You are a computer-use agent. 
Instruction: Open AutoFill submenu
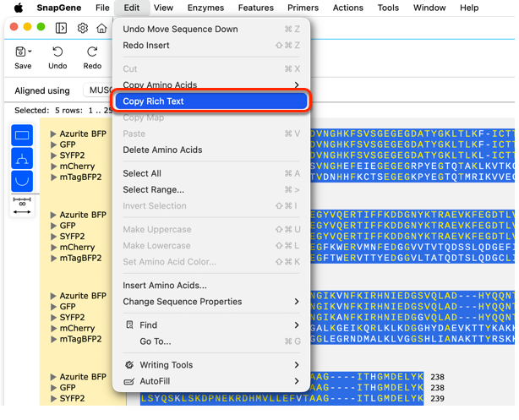pyautogui.click(x=211, y=381)
